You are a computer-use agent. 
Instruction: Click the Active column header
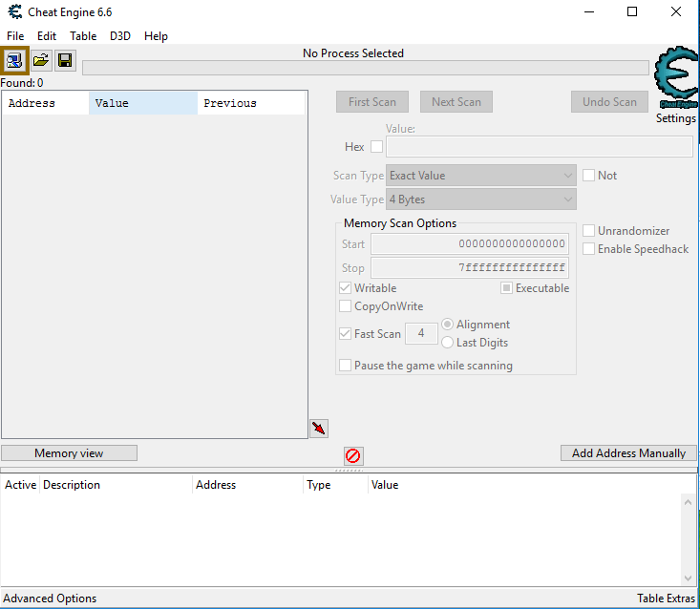[21, 485]
